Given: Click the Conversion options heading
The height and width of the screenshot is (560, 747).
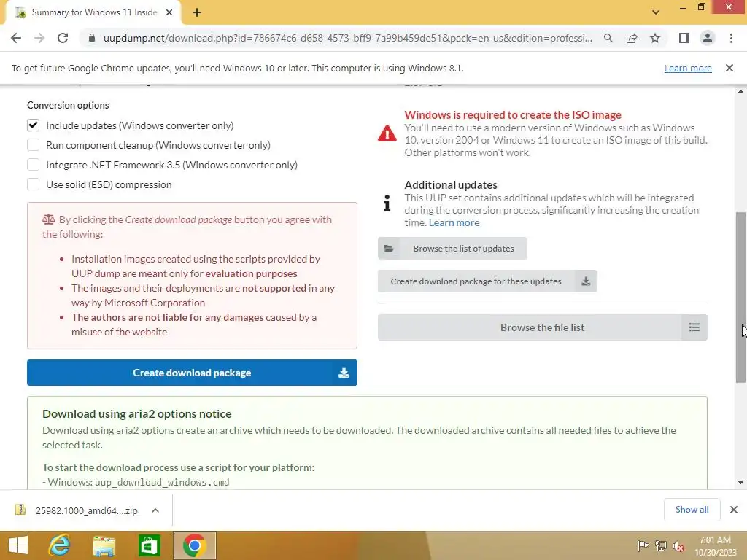Looking at the screenshot, I should 68,105.
